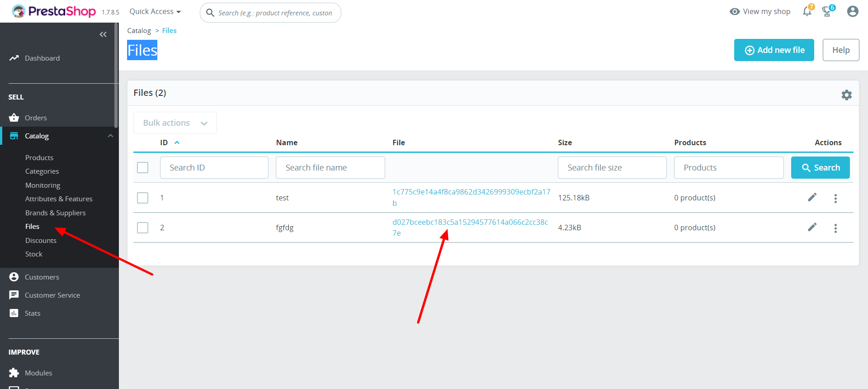868x389 pixels.
Task: Open Monitoring in the Catalog submenu
Action: click(42, 185)
